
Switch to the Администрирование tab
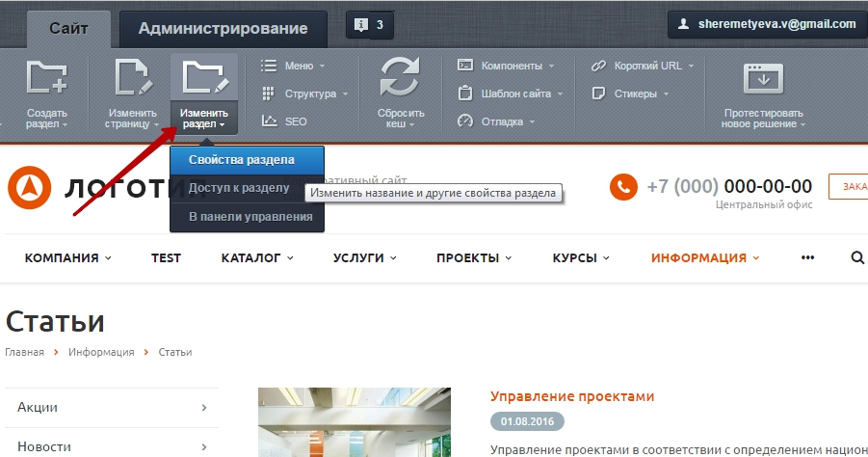pyautogui.click(x=223, y=28)
